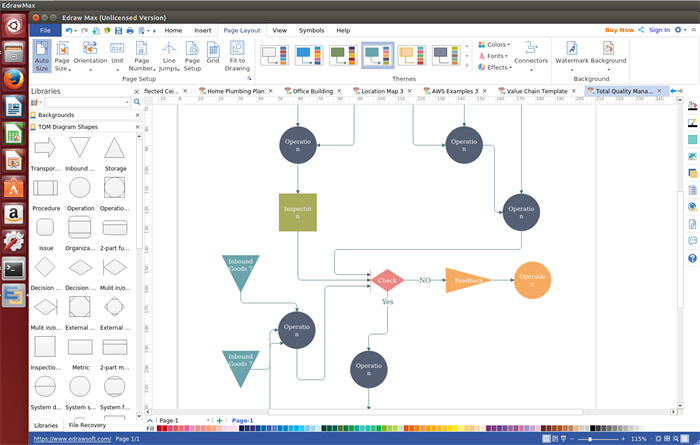Switch to Libraries panel tab
The width and height of the screenshot is (700, 445).
point(46,425)
